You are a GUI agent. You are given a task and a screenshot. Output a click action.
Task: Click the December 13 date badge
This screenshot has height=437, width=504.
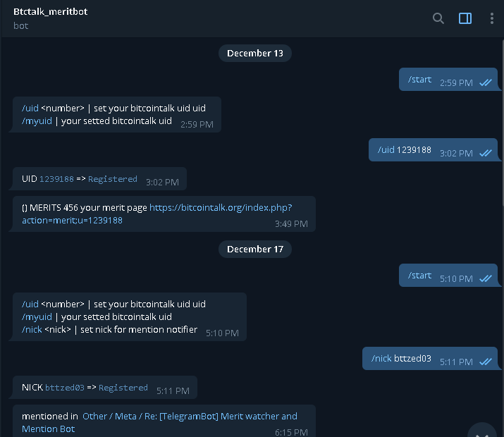(255, 53)
